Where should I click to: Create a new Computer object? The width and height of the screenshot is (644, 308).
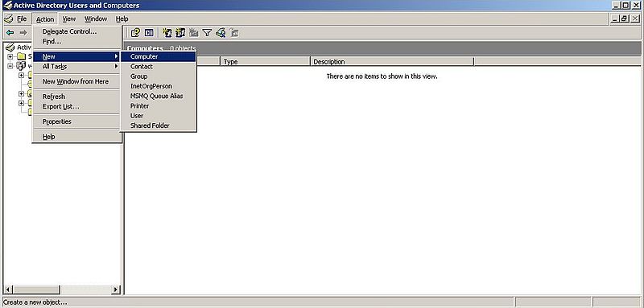(158, 56)
